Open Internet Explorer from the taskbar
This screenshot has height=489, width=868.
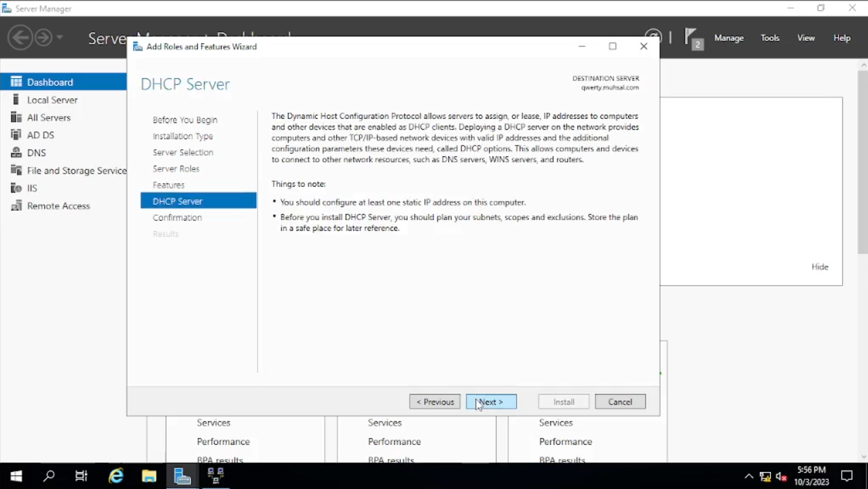coord(116,475)
